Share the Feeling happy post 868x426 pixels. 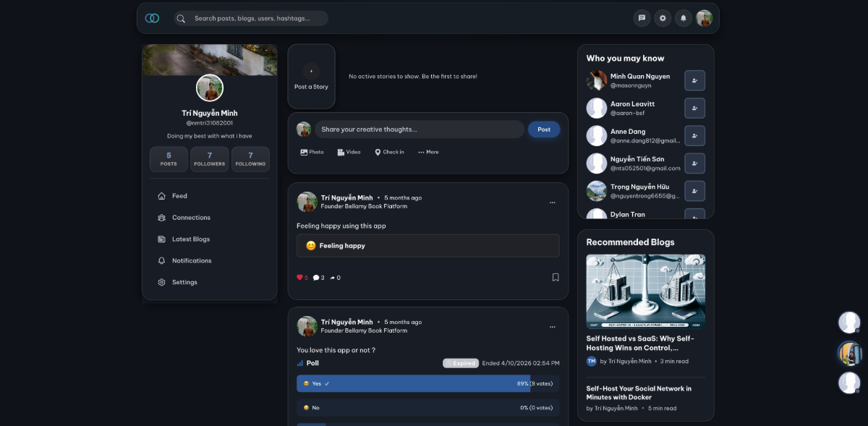tap(335, 278)
